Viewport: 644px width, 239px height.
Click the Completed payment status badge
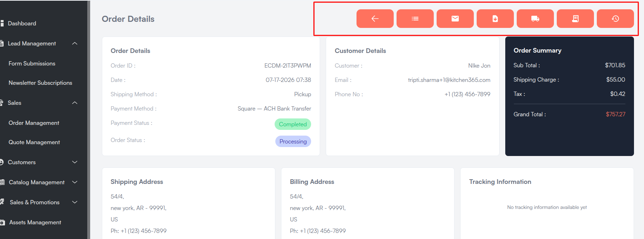click(293, 124)
